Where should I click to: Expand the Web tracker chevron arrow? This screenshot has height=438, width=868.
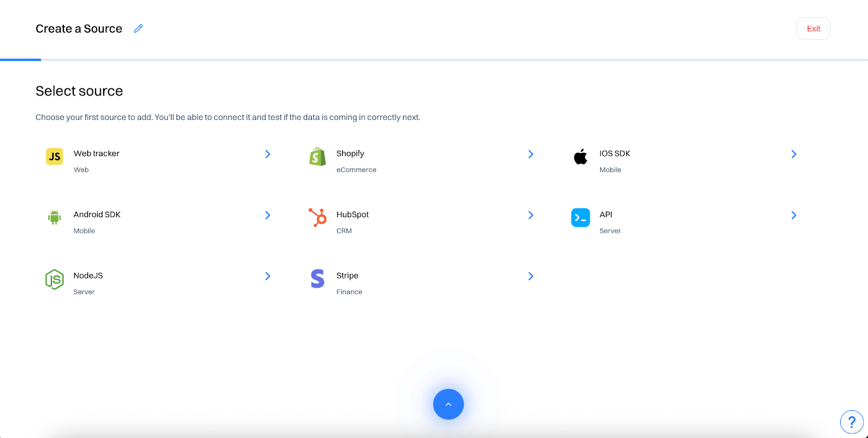click(267, 154)
